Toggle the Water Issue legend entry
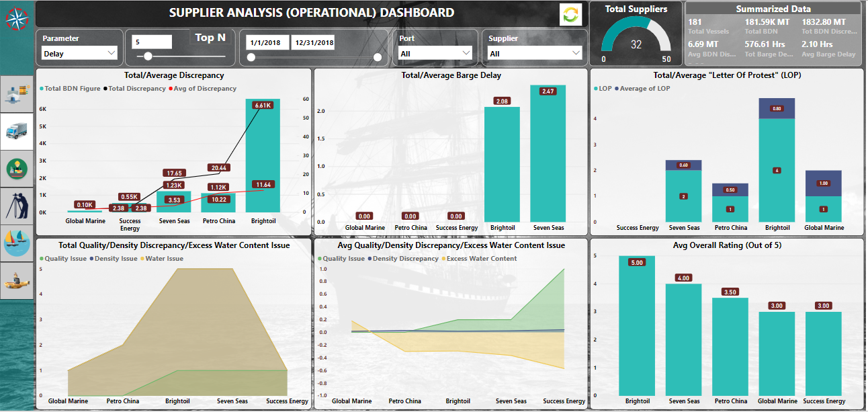The width and height of the screenshot is (868, 412). 165,259
